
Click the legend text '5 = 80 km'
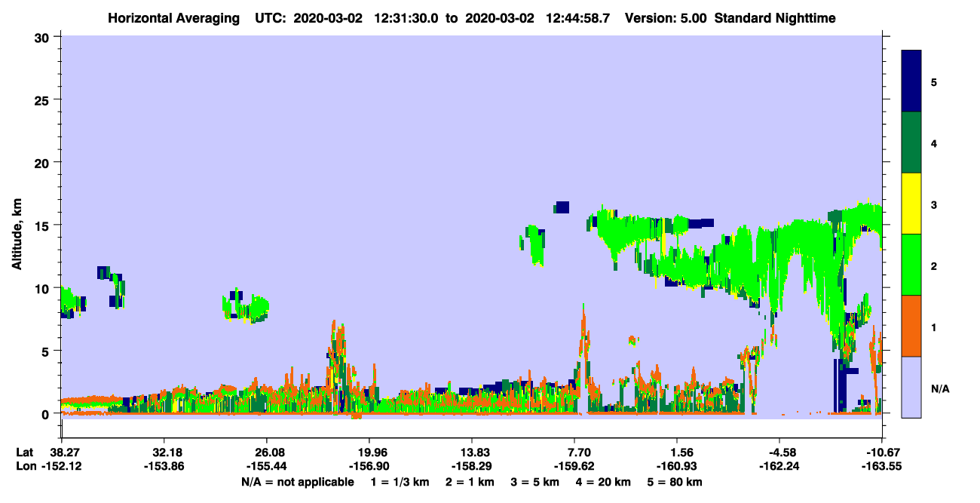tap(676, 482)
